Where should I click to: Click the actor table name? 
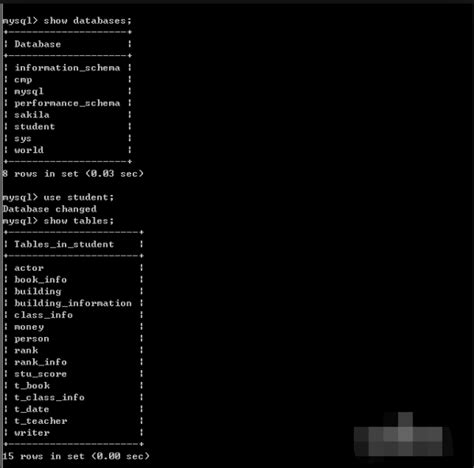(29, 268)
